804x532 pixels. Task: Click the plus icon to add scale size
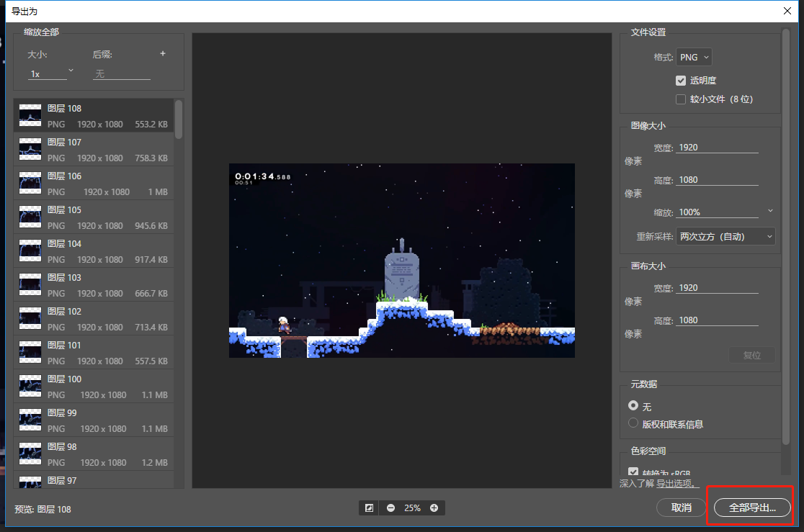163,53
